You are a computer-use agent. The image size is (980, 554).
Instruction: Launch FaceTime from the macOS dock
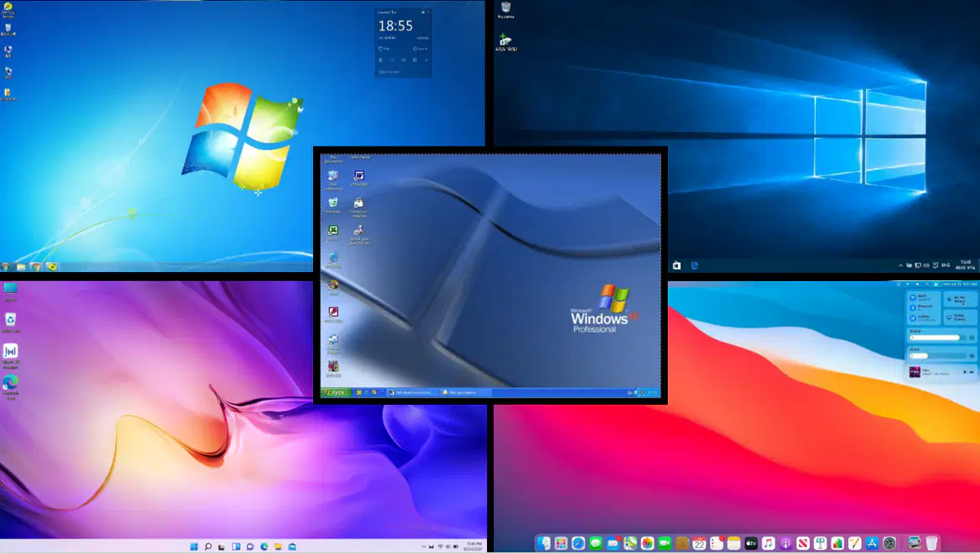coord(665,543)
